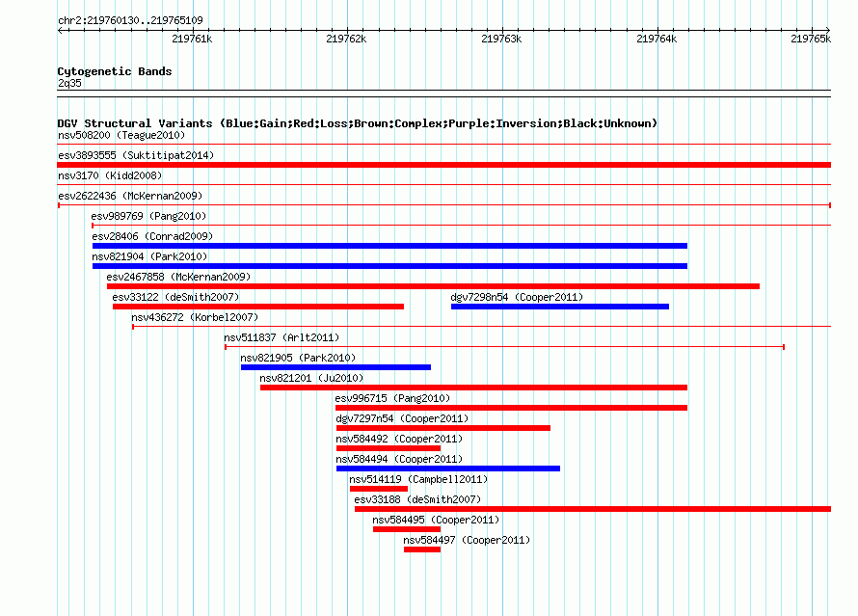Click the 219763k ruler position

[501, 39]
